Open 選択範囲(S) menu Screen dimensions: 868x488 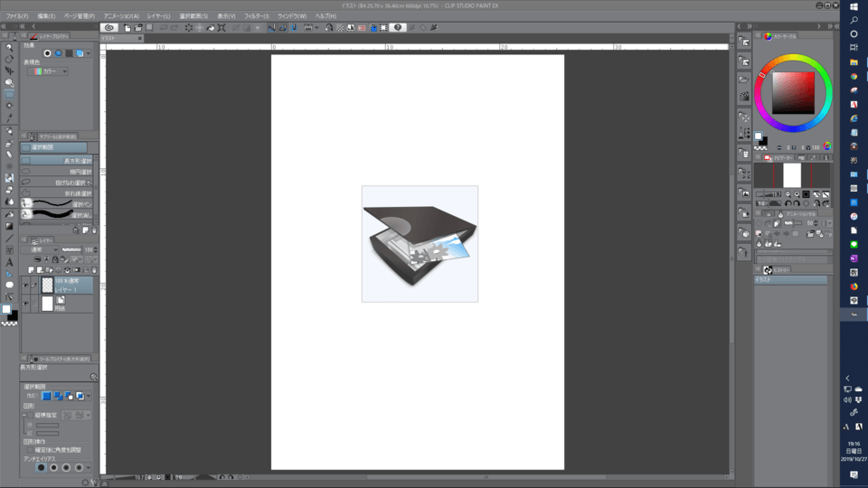193,16
